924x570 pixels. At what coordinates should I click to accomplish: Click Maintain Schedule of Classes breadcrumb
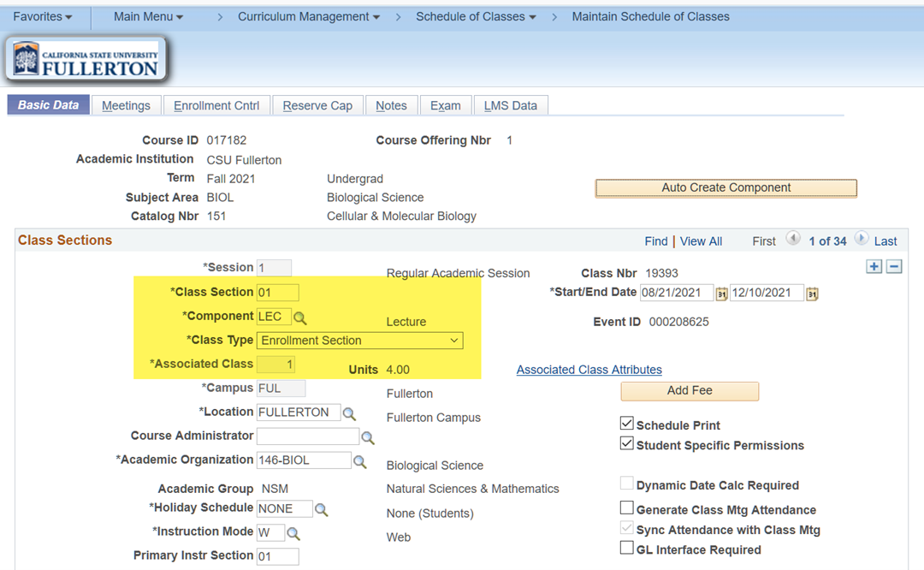tap(650, 16)
